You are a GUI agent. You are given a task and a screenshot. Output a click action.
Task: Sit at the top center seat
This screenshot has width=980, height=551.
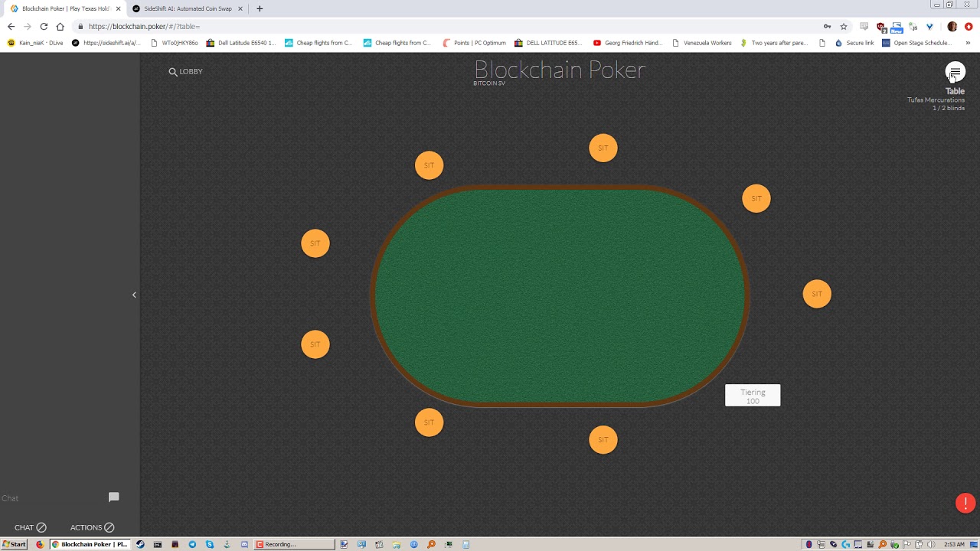tap(603, 148)
